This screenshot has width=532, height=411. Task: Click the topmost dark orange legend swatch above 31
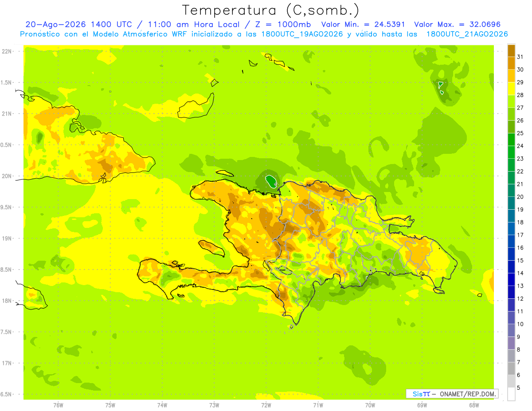[511, 50]
